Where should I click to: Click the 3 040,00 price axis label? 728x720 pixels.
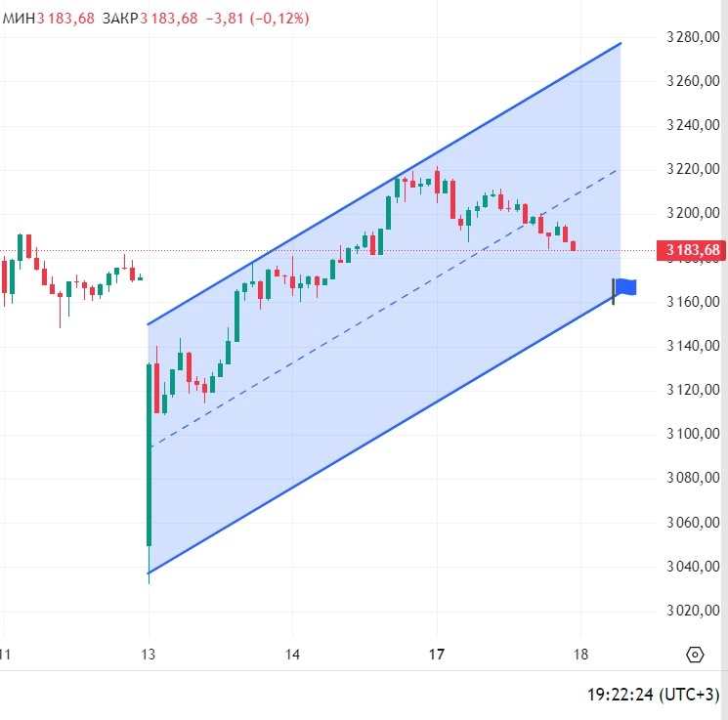693,566
